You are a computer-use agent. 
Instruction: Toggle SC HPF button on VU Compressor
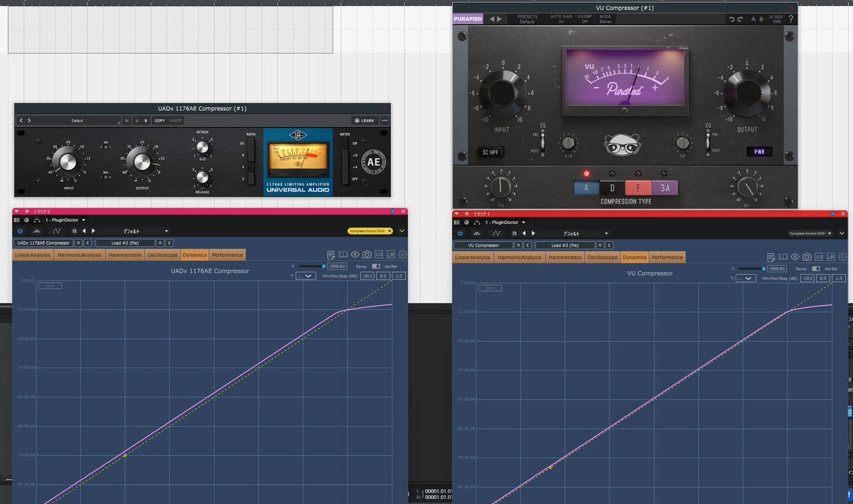492,152
